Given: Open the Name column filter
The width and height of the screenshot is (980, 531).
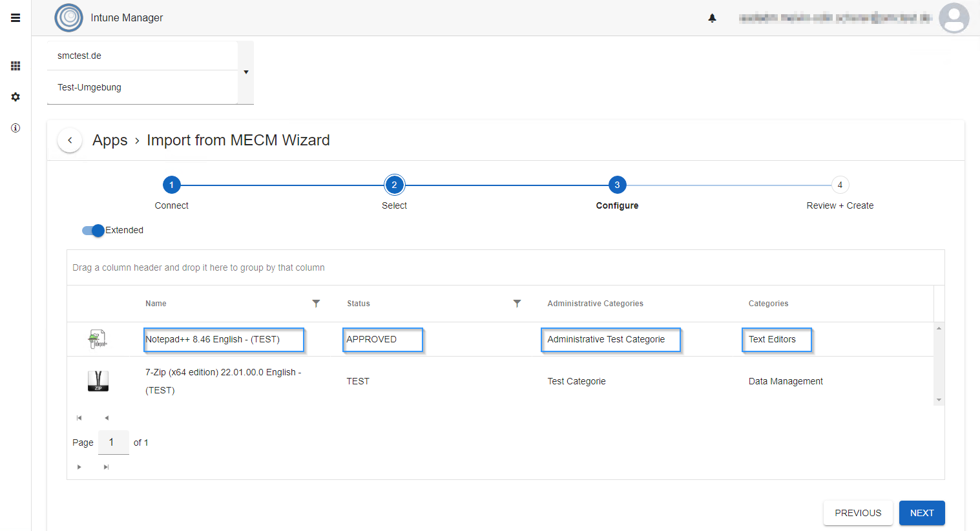Looking at the screenshot, I should click(316, 304).
